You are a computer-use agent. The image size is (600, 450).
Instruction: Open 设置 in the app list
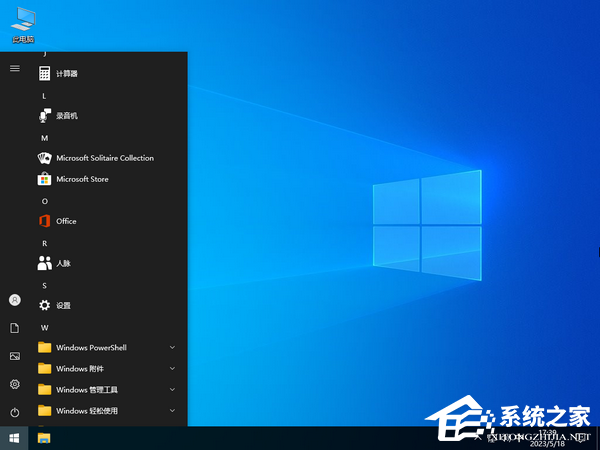pos(63,305)
